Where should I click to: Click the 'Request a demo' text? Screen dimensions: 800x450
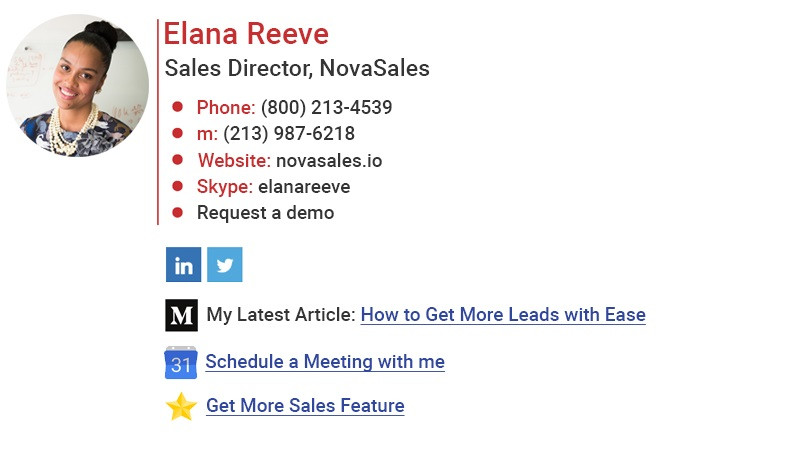coord(265,213)
